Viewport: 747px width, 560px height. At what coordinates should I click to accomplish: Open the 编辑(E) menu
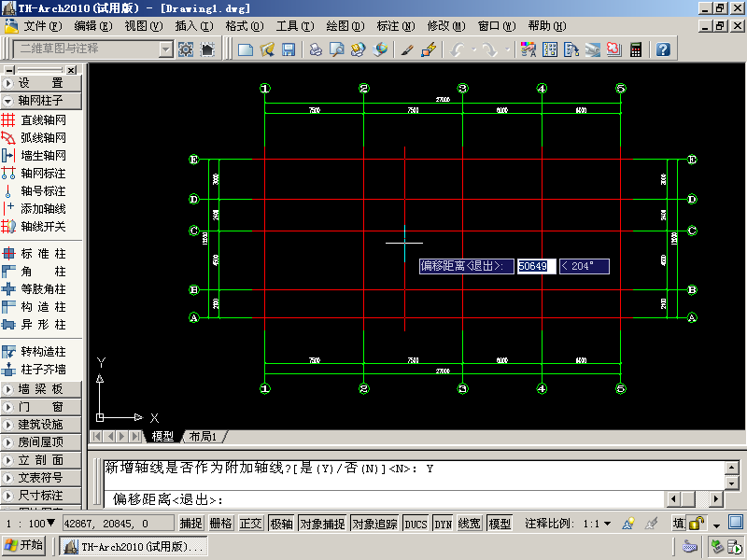click(x=93, y=26)
